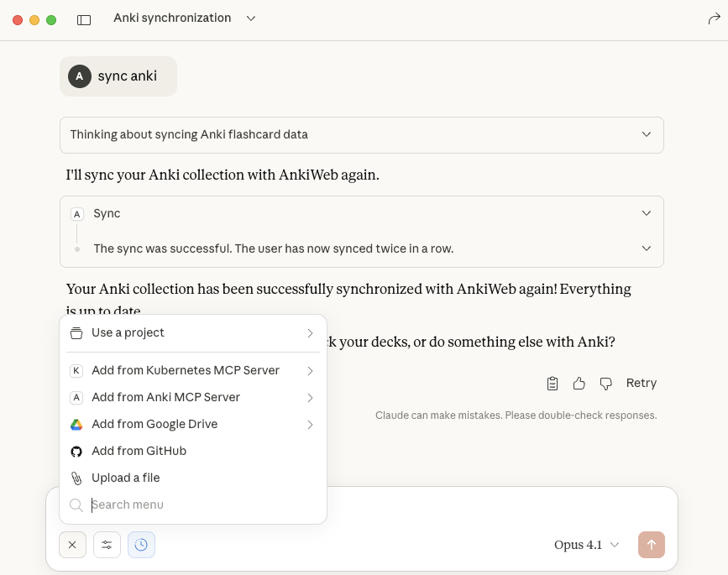The width and height of the screenshot is (728, 575).
Task: Click the Retry button
Action: [x=641, y=384]
